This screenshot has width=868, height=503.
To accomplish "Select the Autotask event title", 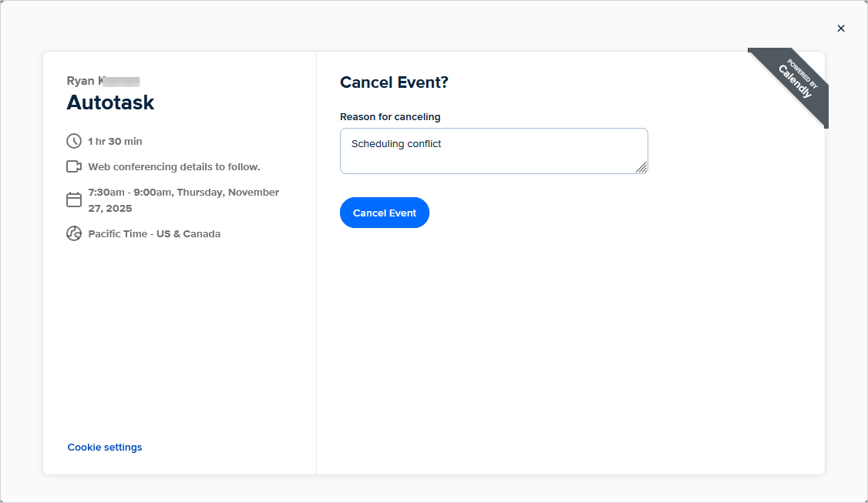I will tap(110, 102).
